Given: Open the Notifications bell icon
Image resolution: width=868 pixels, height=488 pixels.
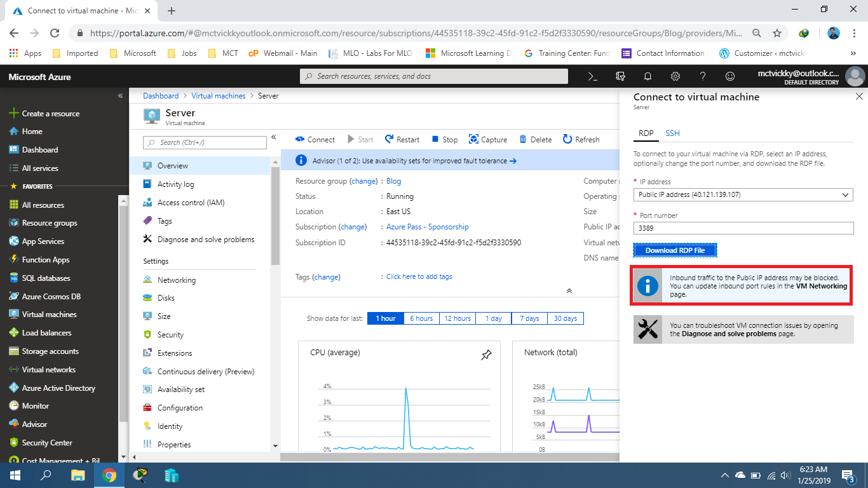Looking at the screenshot, I should 648,76.
